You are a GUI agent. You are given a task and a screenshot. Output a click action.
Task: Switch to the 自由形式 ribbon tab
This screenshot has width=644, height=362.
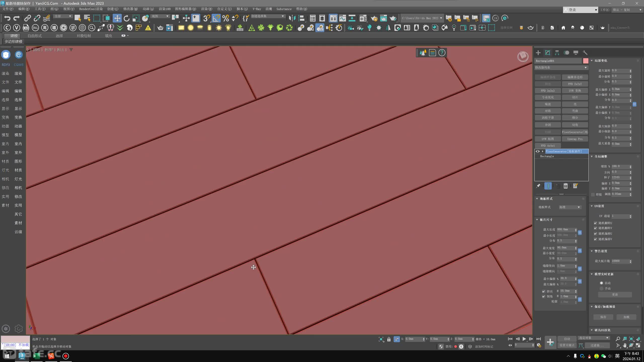[35, 36]
